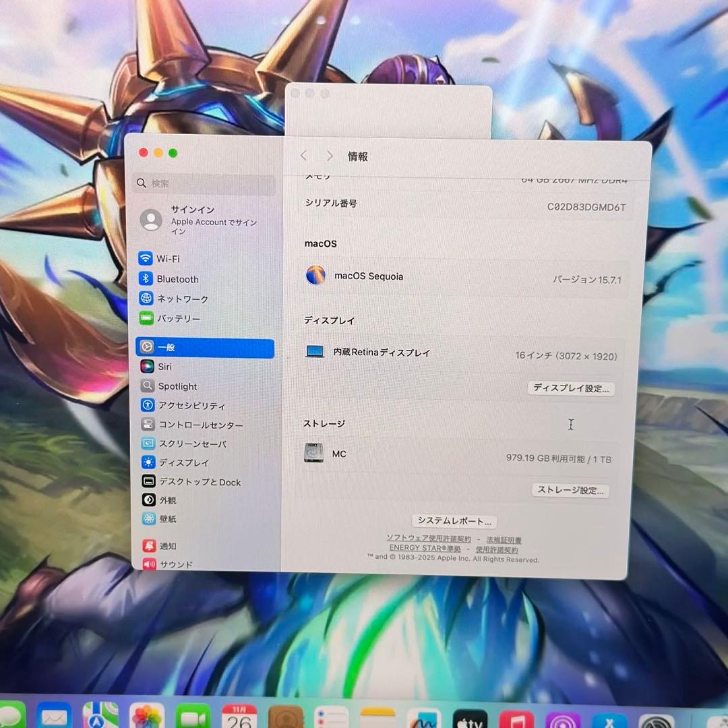Screen dimensions: 728x728
Task: Click the forward navigation chevron
Action: [x=329, y=155]
